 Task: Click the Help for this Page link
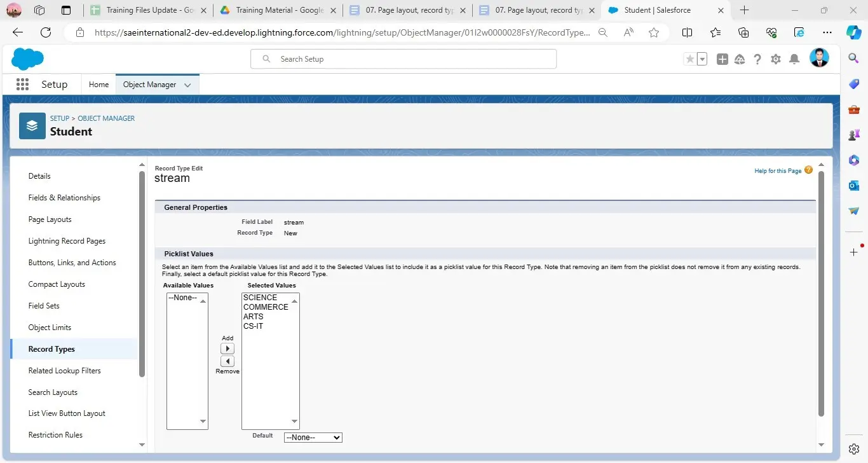pyautogui.click(x=778, y=171)
